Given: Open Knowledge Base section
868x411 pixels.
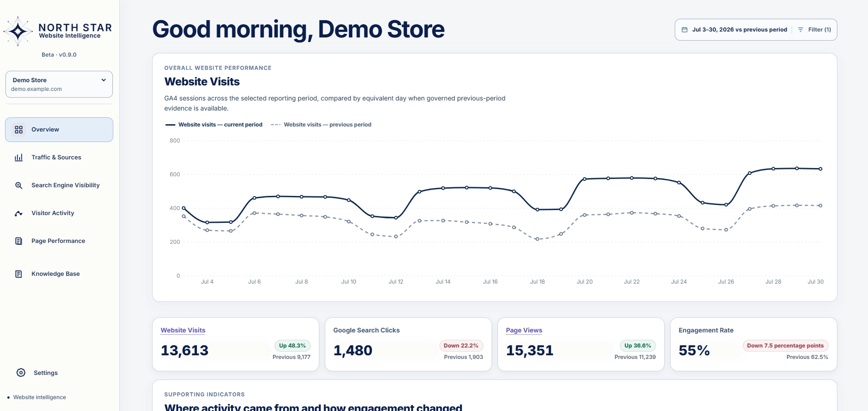Looking at the screenshot, I should [59, 274].
